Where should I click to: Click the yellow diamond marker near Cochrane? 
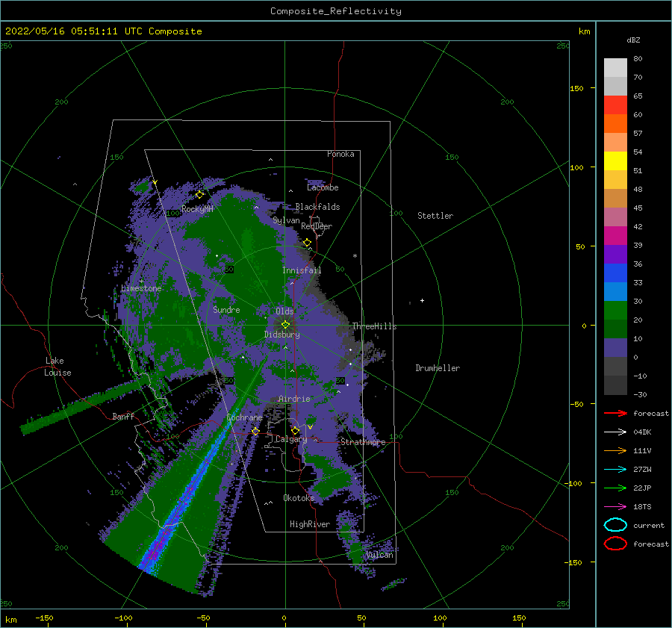(255, 432)
